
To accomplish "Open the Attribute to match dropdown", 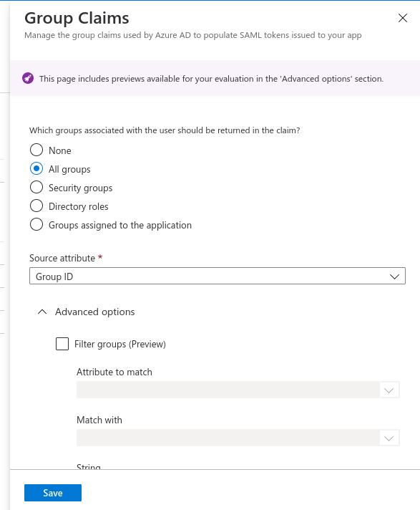I will tap(238, 390).
